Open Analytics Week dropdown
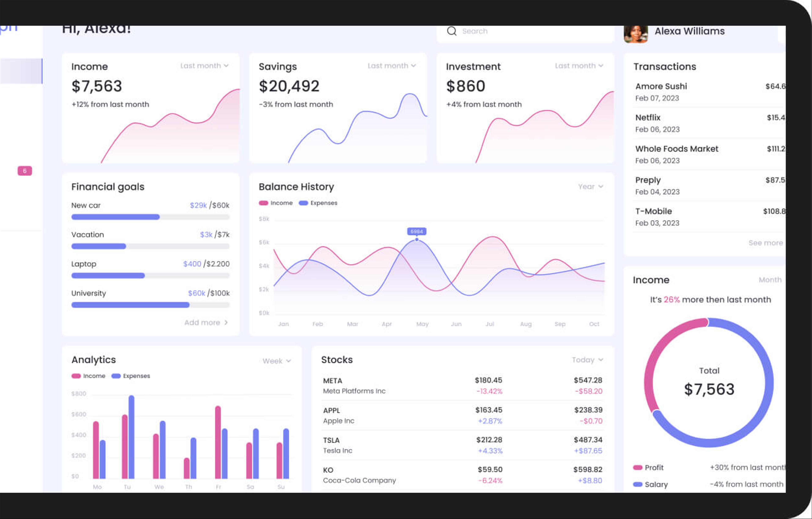Viewport: 812px width, 519px height. coord(277,361)
